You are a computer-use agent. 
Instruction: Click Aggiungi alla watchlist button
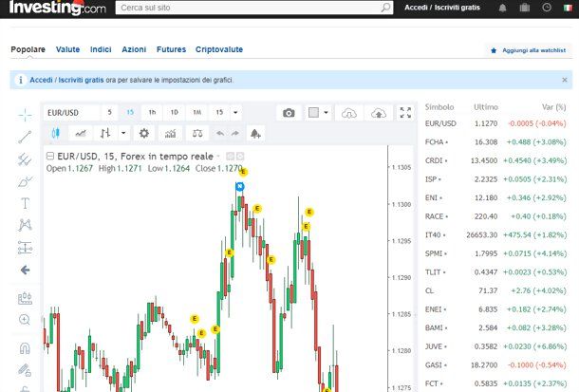529,50
